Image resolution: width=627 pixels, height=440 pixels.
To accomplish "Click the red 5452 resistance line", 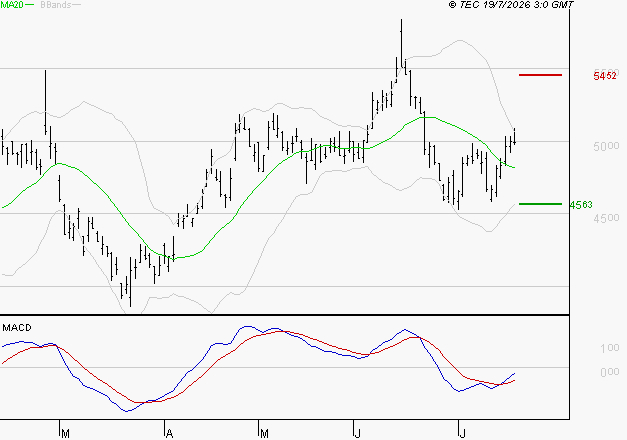I will (x=540, y=75).
